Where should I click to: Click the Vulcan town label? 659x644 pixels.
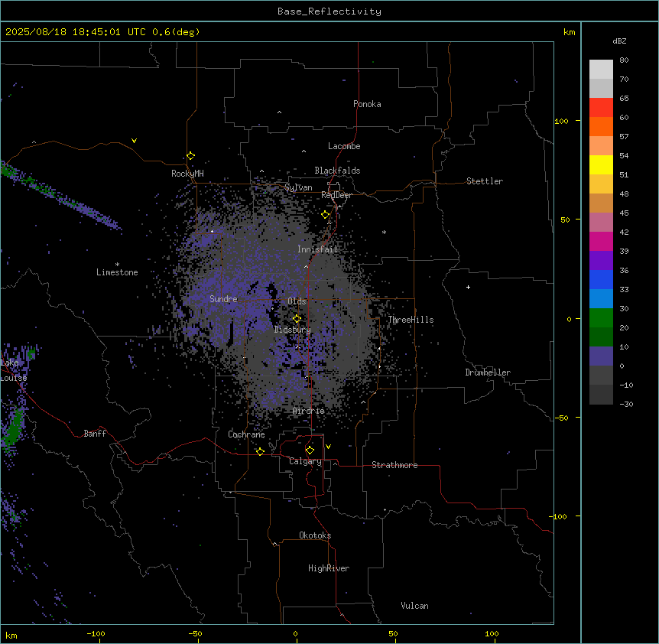coord(415,606)
